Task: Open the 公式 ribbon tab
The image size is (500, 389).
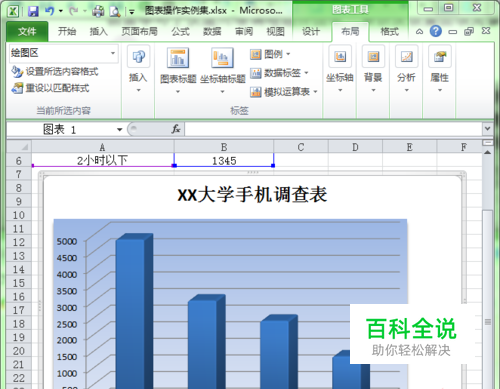Action: (180, 31)
